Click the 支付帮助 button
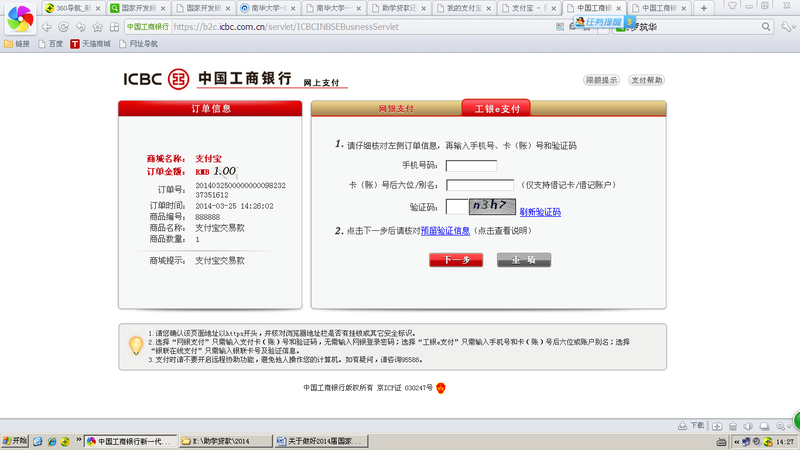 646,80
